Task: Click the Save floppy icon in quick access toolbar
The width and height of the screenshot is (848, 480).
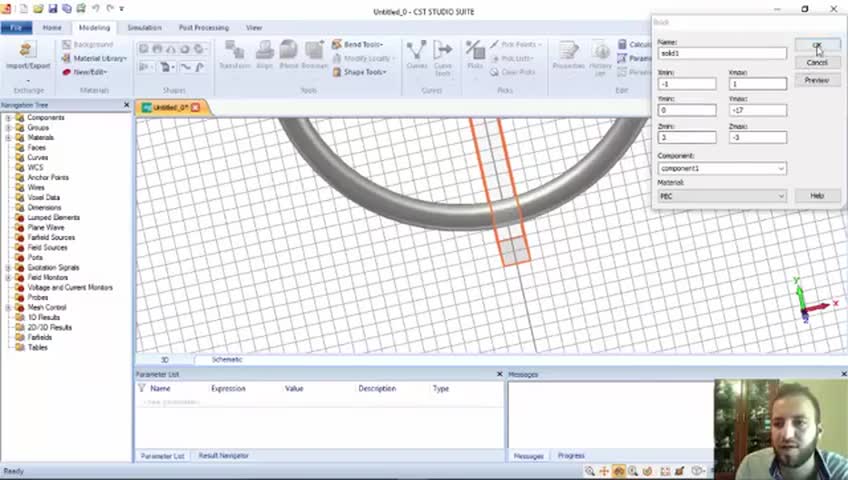Action: click(52, 9)
